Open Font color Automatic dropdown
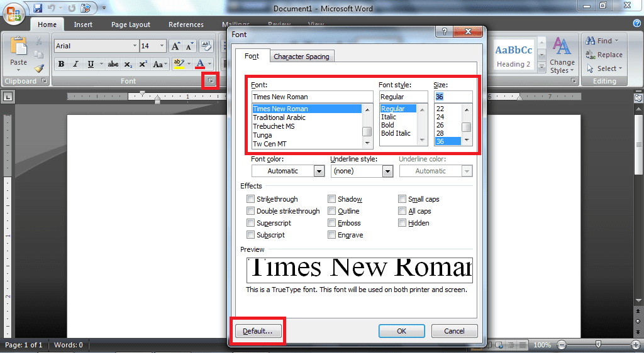The image size is (644, 353). (x=319, y=171)
